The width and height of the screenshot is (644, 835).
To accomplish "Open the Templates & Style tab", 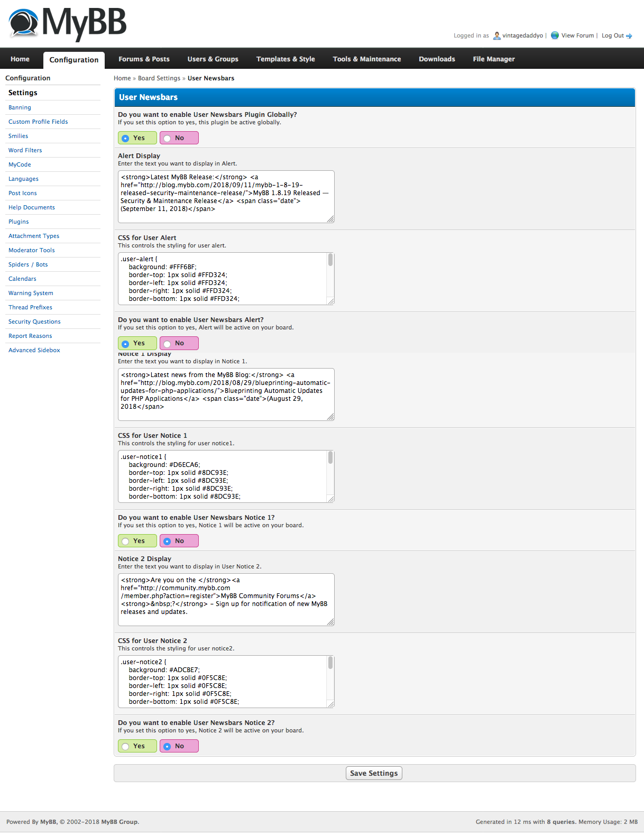I will [x=286, y=59].
